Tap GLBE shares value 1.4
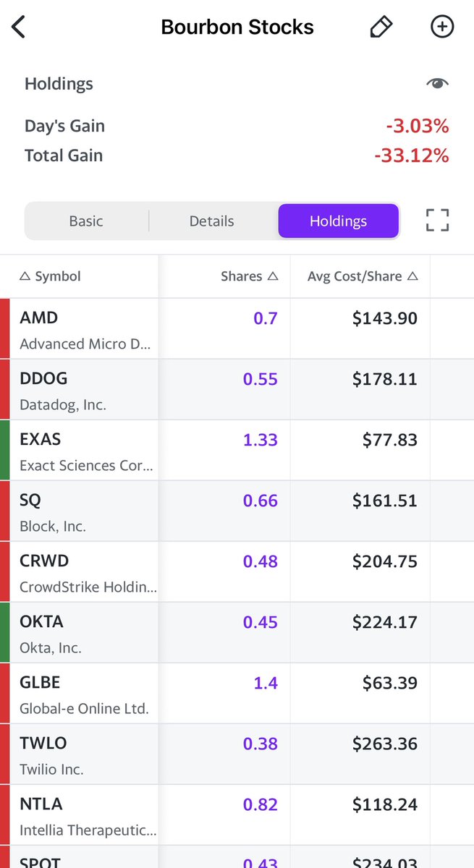The width and height of the screenshot is (474, 868). [x=266, y=683]
